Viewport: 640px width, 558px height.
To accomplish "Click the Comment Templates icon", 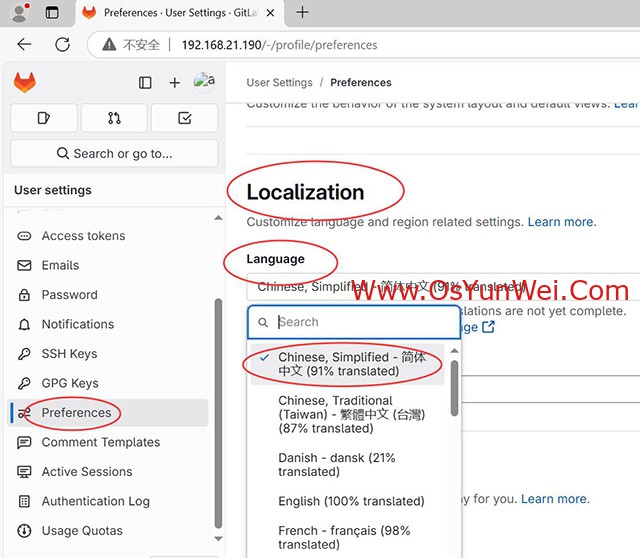I will pos(24,442).
